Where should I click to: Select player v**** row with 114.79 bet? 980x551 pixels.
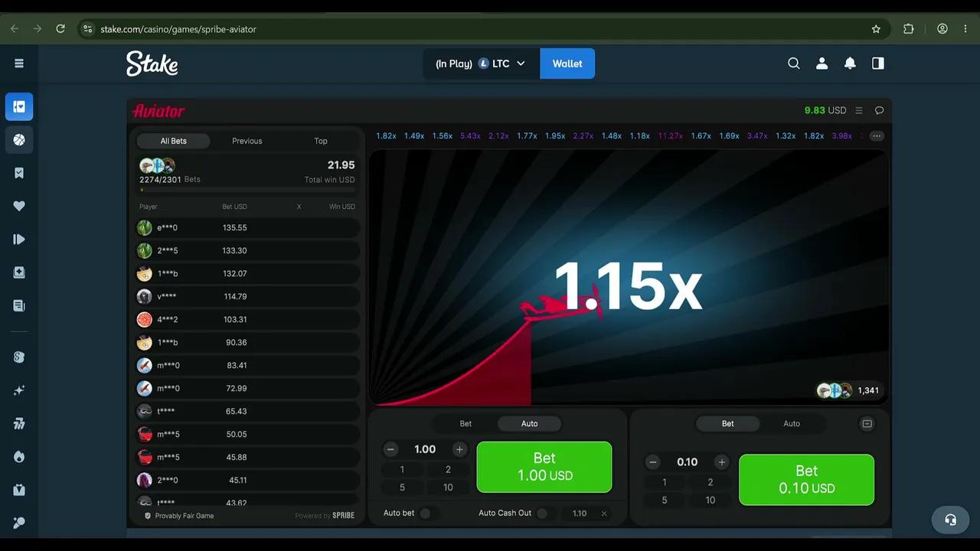pos(247,296)
